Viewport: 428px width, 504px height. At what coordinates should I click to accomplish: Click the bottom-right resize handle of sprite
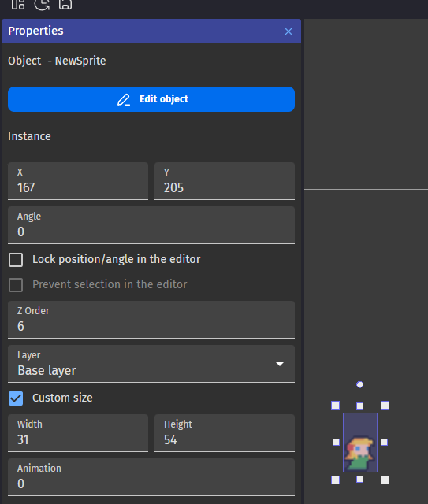[x=385, y=480]
